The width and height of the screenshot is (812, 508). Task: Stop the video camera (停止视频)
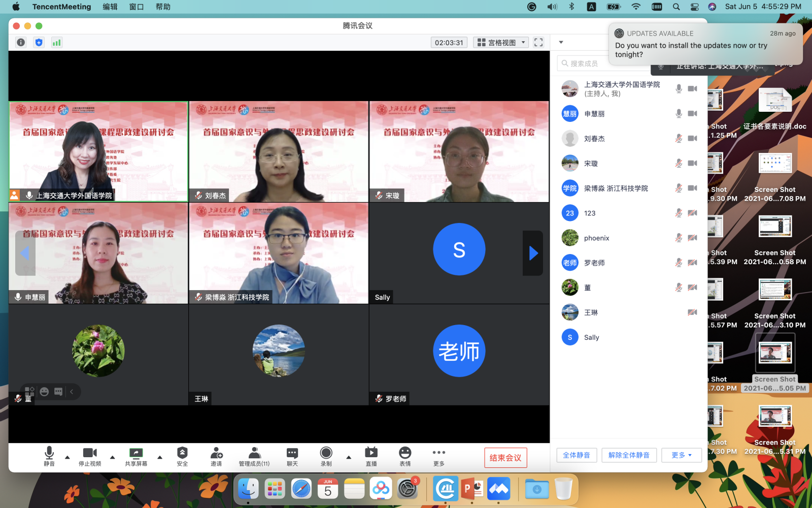click(x=90, y=453)
